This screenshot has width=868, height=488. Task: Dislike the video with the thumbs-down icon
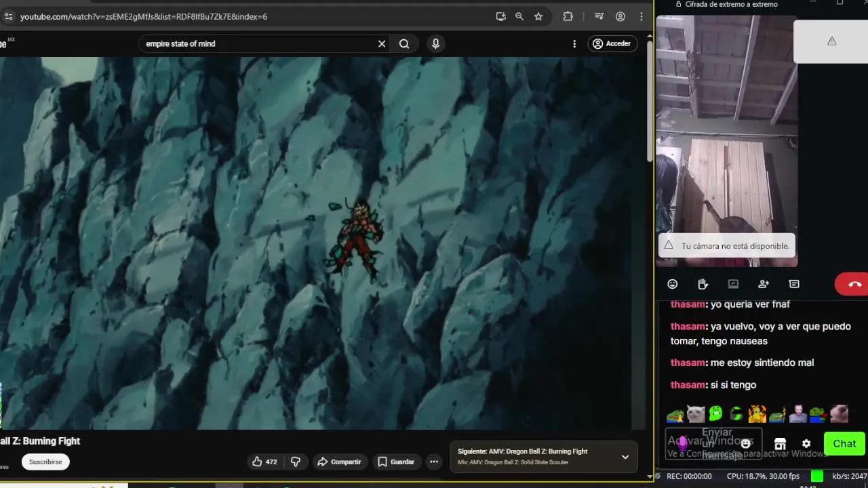(296, 462)
